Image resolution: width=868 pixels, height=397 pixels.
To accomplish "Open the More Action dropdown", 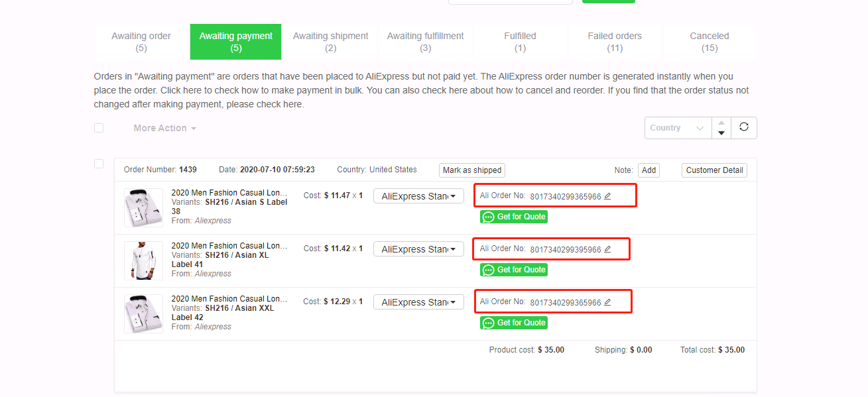I will (x=164, y=128).
